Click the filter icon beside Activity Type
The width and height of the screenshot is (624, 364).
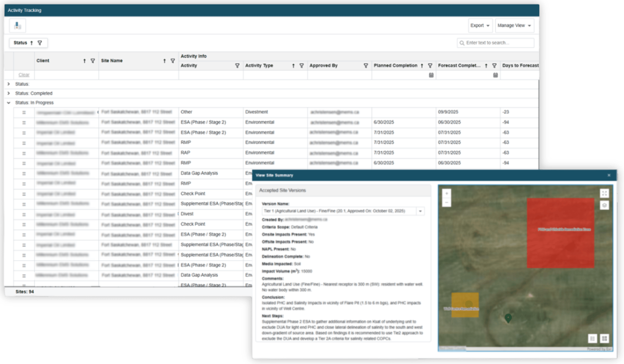tap(301, 66)
